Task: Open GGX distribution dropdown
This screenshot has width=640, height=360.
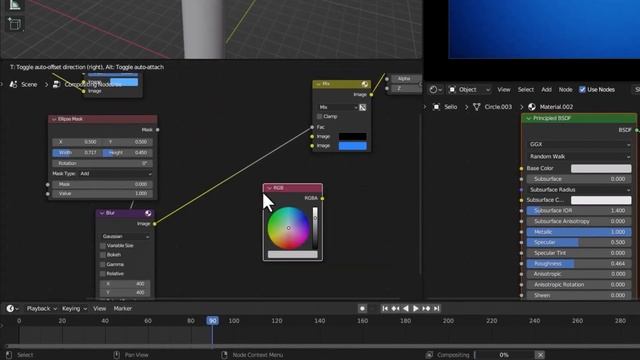Action: (579, 144)
